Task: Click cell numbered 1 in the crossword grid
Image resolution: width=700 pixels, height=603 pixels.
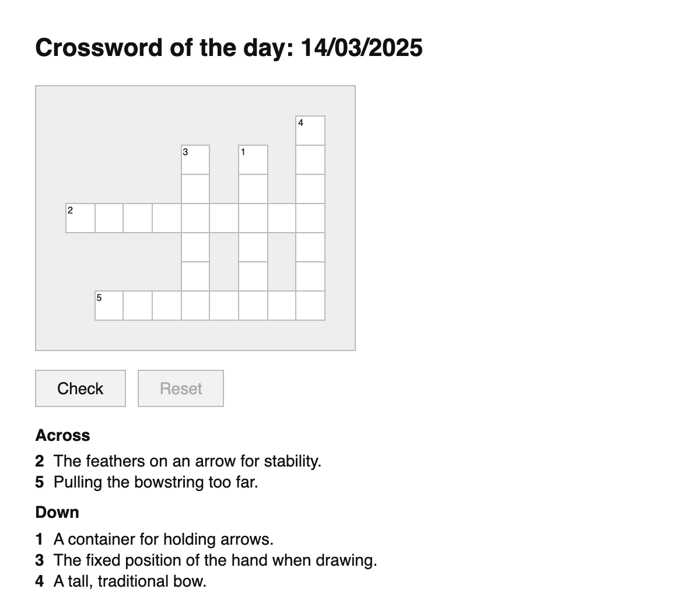Action: (x=253, y=159)
